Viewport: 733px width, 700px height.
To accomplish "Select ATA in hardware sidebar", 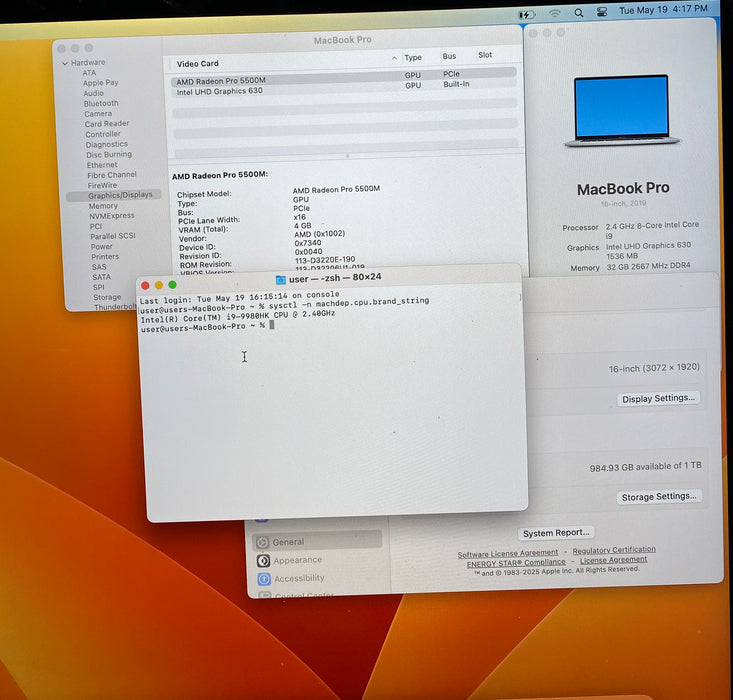I will pos(89,72).
